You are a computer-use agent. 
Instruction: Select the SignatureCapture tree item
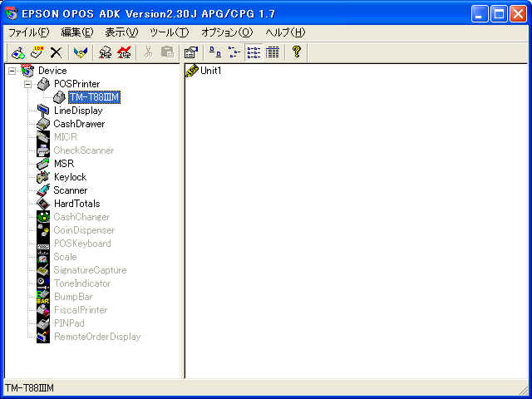(90, 270)
